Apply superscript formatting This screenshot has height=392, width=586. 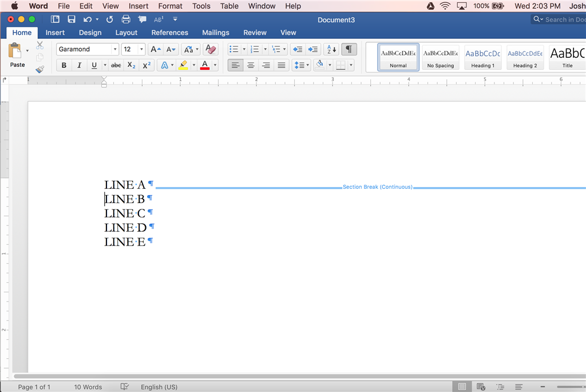[x=146, y=65]
